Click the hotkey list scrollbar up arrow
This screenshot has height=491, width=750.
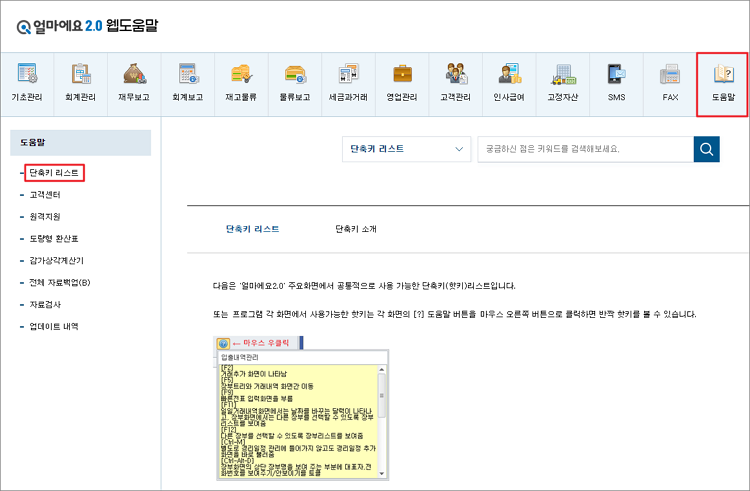(382, 370)
